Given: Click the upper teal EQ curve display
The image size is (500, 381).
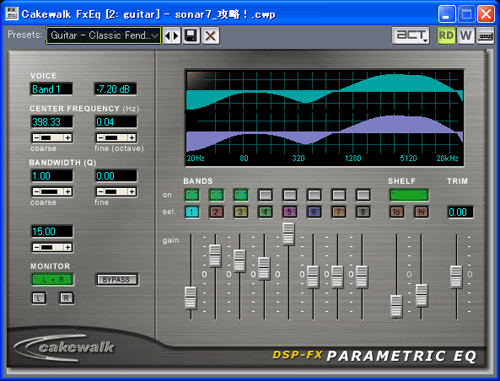Looking at the screenshot, I should [324, 91].
